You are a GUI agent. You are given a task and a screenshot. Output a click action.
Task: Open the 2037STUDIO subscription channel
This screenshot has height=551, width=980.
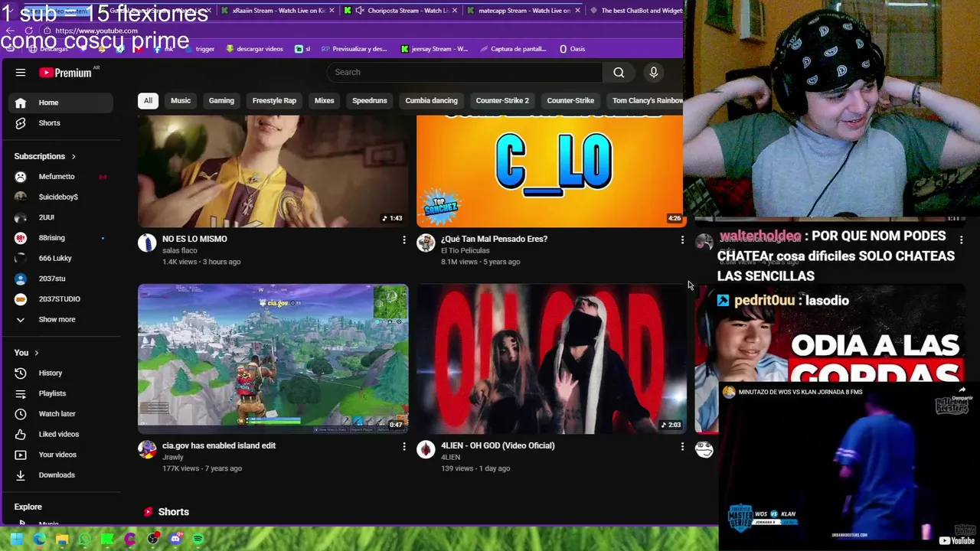[x=60, y=299]
